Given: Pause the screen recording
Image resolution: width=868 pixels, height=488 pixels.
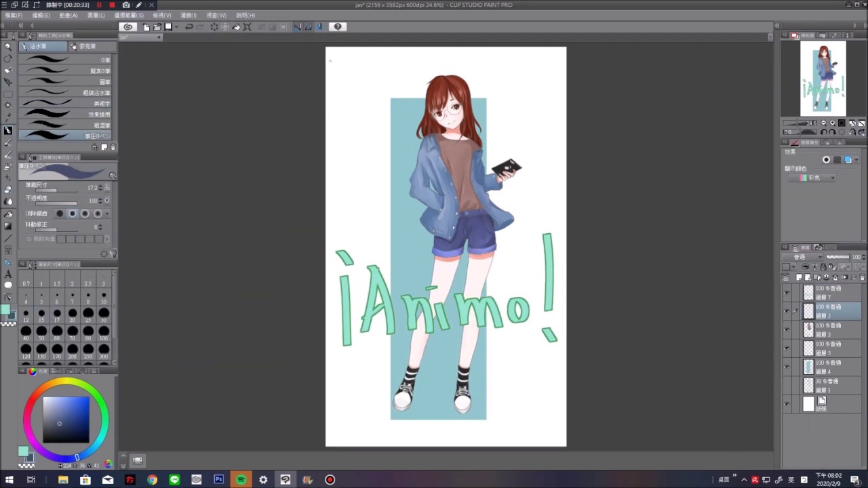Looking at the screenshot, I should (x=99, y=5).
